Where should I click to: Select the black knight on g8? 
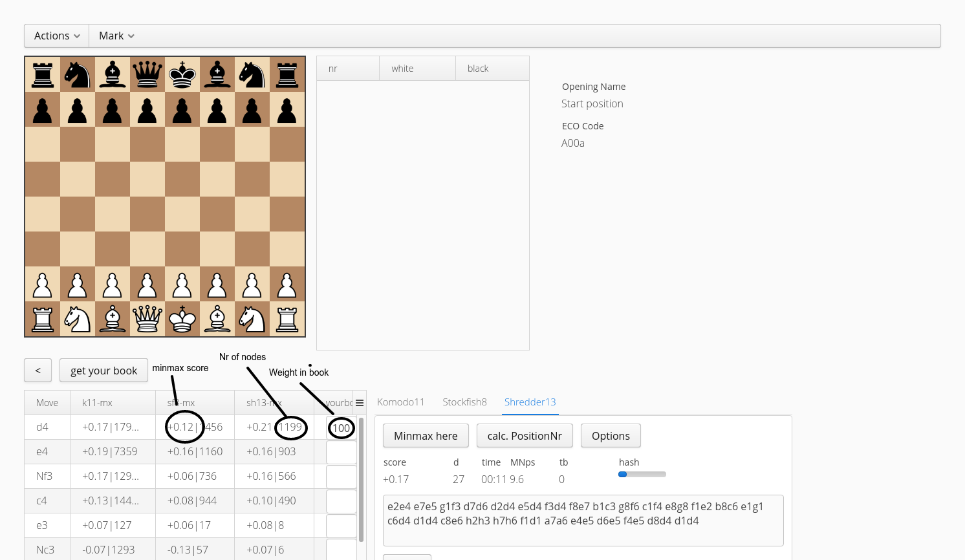pos(252,74)
